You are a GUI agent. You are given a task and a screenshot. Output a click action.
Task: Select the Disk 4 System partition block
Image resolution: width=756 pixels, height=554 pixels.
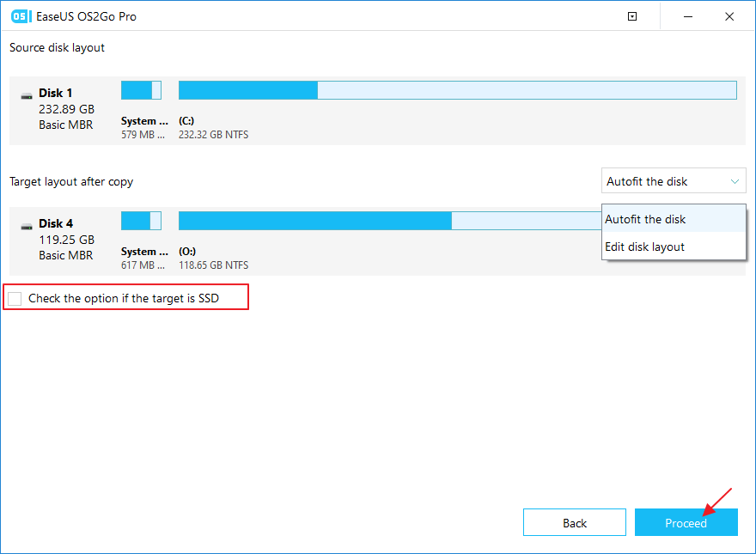click(141, 221)
